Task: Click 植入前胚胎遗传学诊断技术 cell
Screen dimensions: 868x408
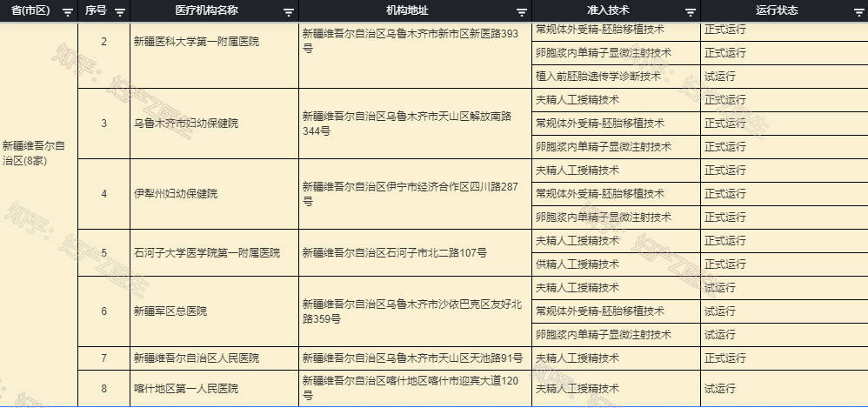Action: (616, 77)
